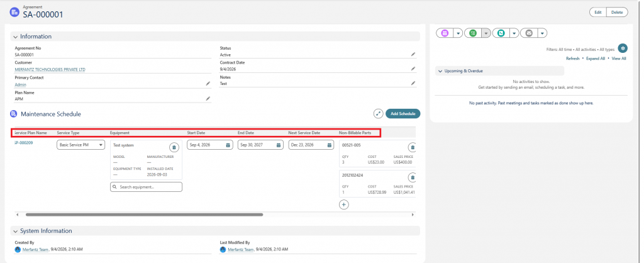Remove non-billable part 00521-005
The width and height of the screenshot is (644, 263).
413,147
